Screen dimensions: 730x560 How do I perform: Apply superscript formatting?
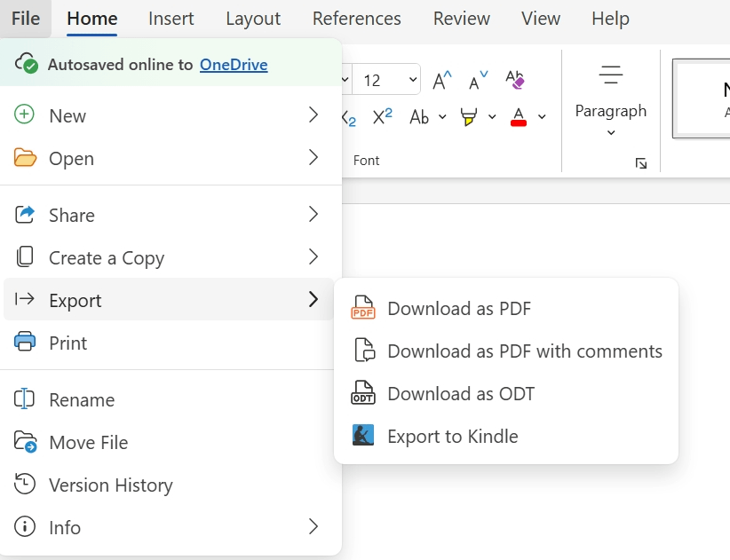point(383,117)
